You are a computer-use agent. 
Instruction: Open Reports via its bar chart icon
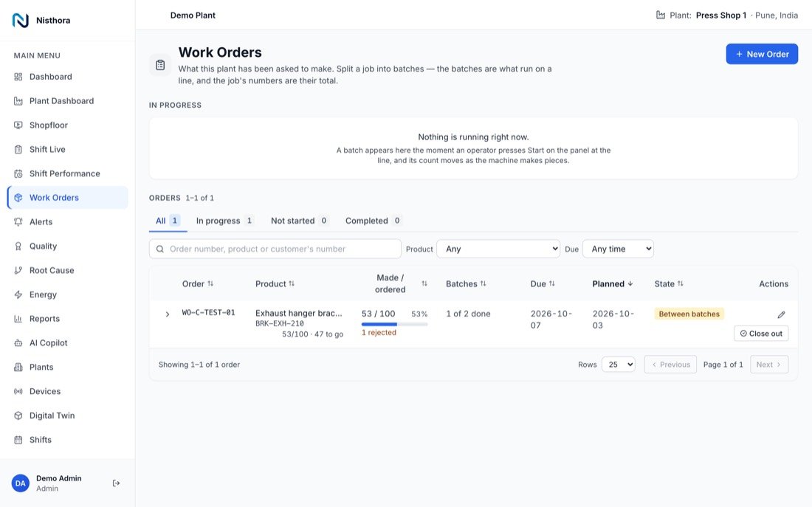click(x=18, y=319)
